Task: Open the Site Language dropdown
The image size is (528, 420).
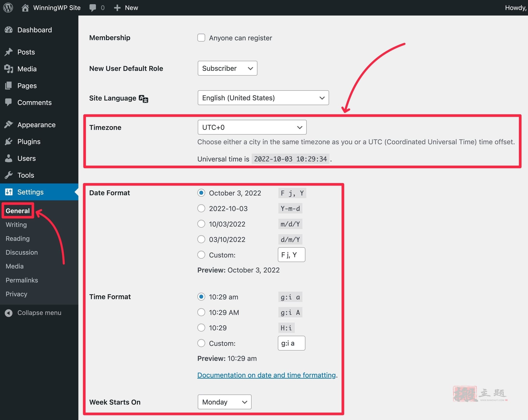Action: click(263, 98)
